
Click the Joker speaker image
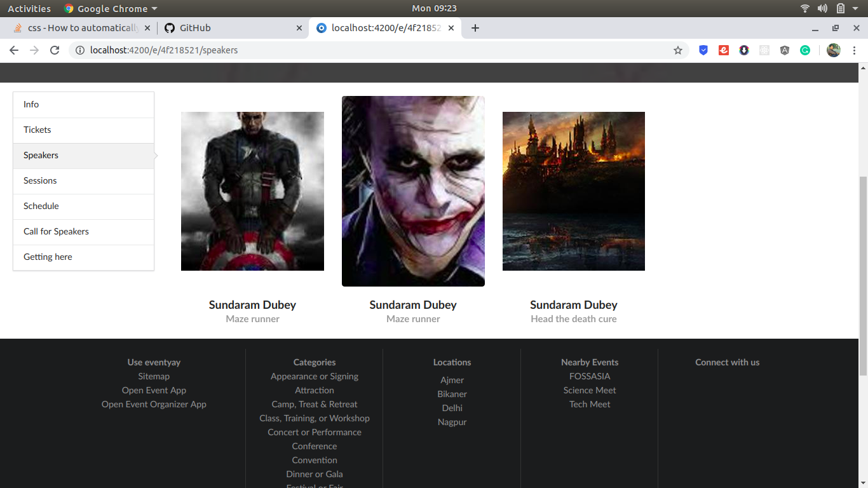click(x=413, y=191)
